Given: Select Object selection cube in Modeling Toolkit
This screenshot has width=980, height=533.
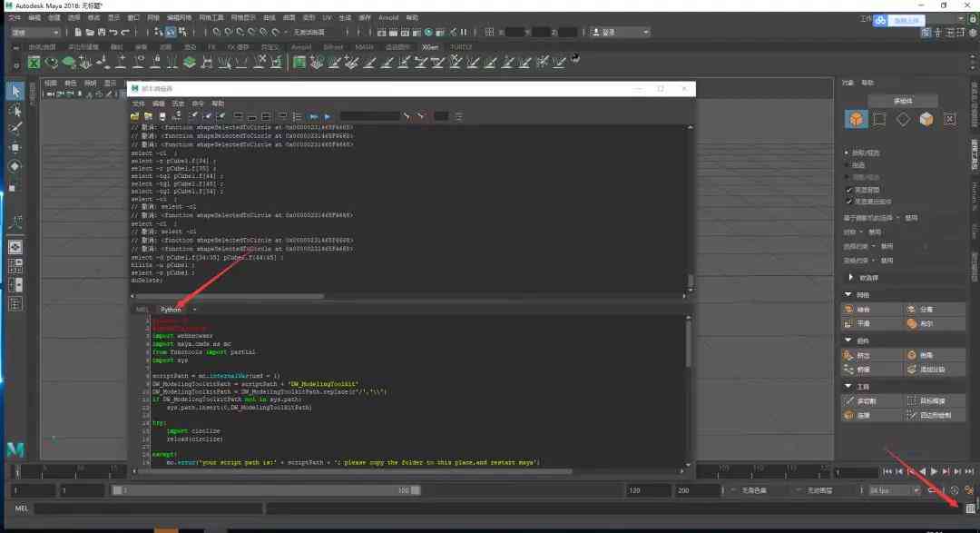Looking at the screenshot, I should click(856, 119).
